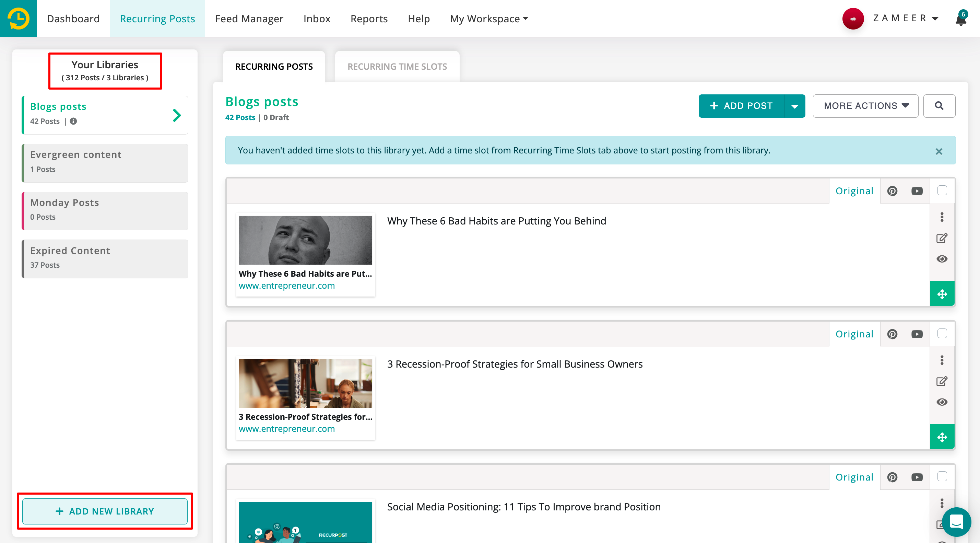Go to Inbox

point(317,19)
